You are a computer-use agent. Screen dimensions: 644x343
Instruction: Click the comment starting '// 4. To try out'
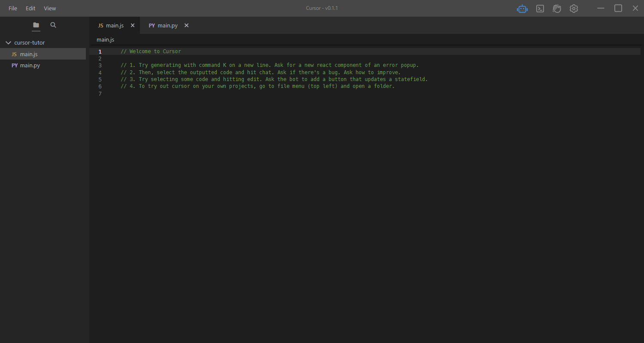258,86
